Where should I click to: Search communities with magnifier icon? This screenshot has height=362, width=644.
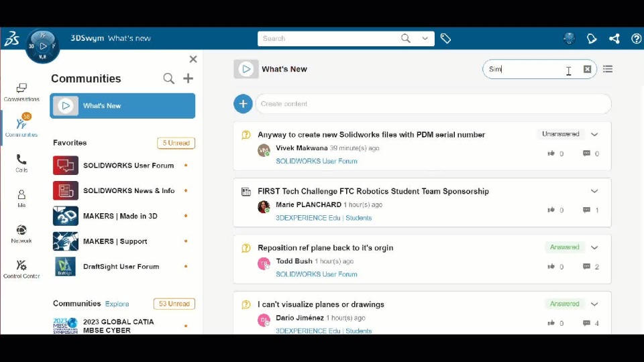click(x=169, y=78)
